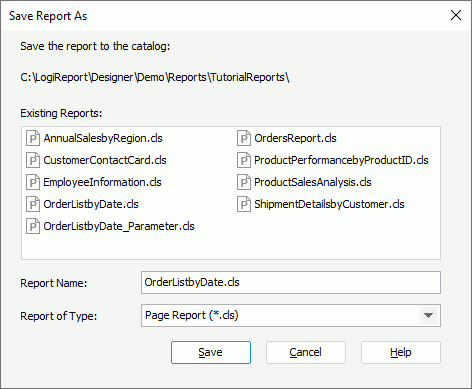This screenshot has width=472, height=389.
Task: Click the OrderListbyDate.cls report icon
Action: (x=33, y=204)
